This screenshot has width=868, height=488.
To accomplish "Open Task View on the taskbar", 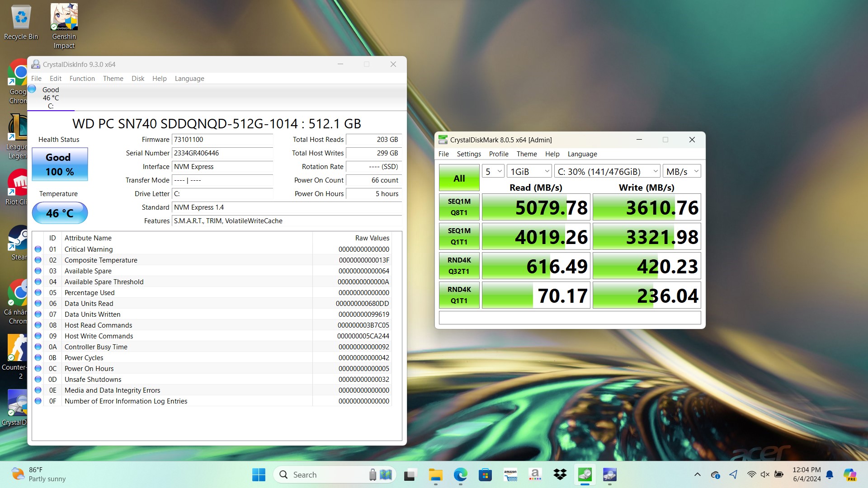I will pyautogui.click(x=410, y=474).
